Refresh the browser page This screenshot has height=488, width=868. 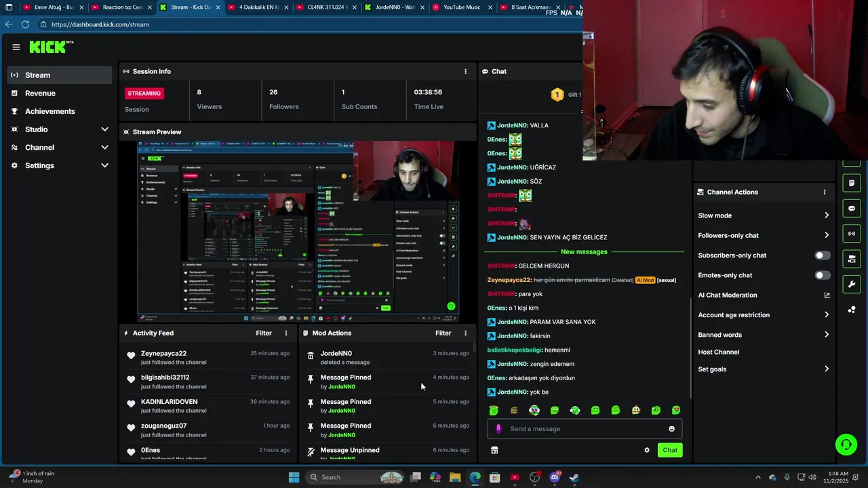25,24
